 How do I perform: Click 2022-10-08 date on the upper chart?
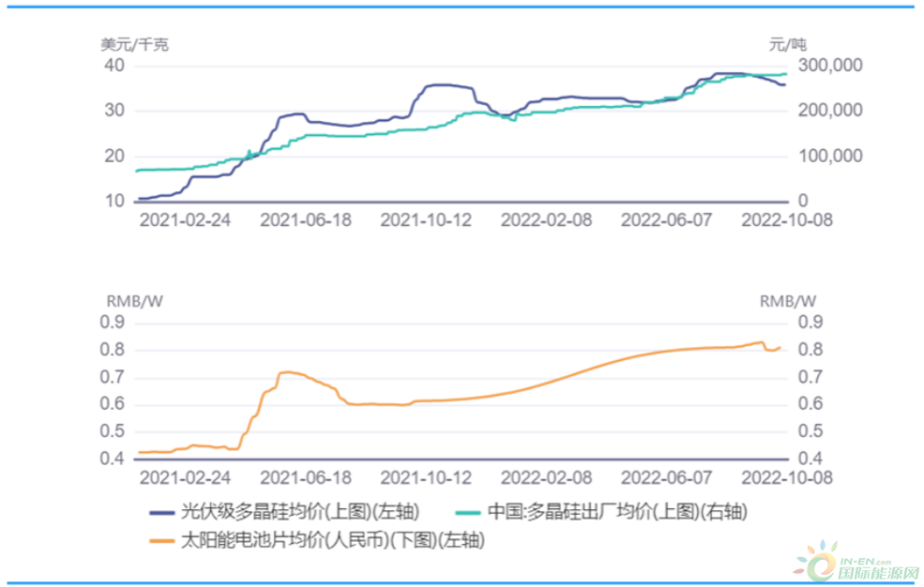click(x=787, y=219)
